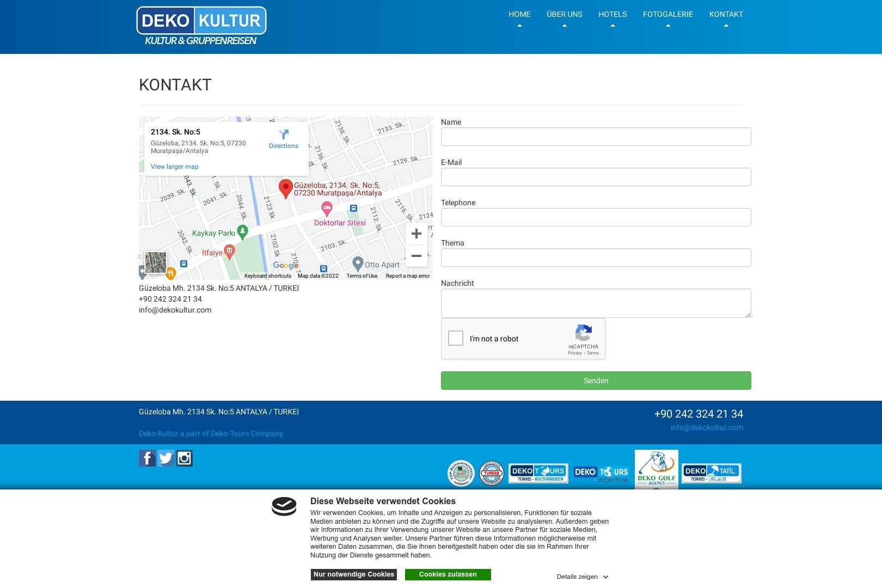Click the red map location pin
The width and height of the screenshot is (882, 588).
[x=285, y=188]
